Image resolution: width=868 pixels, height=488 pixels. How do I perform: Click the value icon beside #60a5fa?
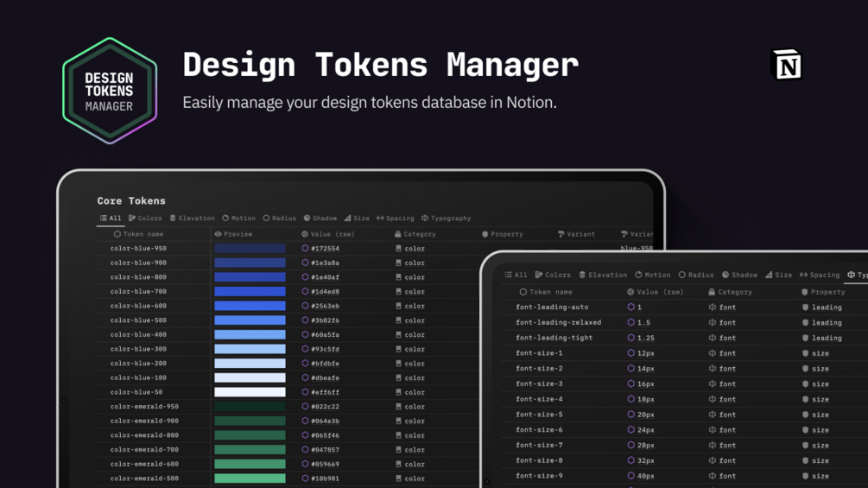305,335
